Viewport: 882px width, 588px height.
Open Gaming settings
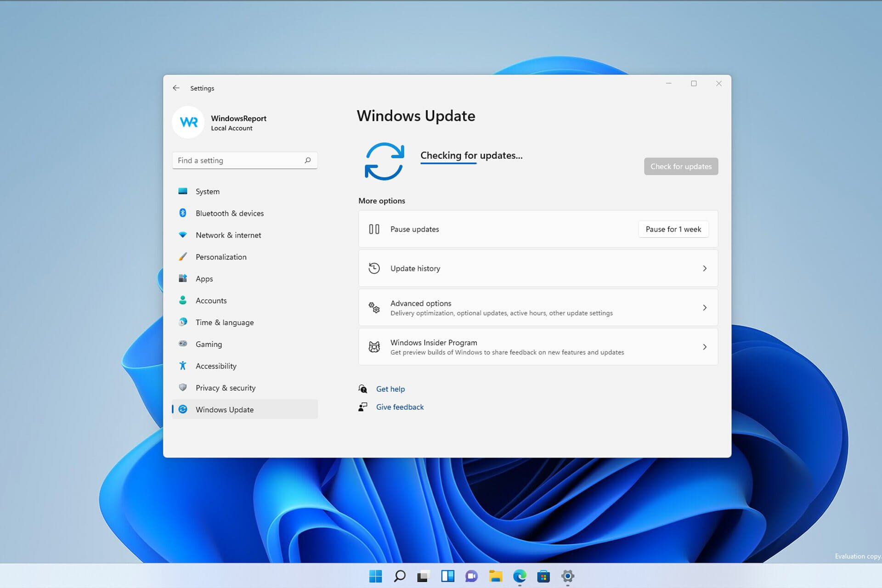[x=245, y=344]
